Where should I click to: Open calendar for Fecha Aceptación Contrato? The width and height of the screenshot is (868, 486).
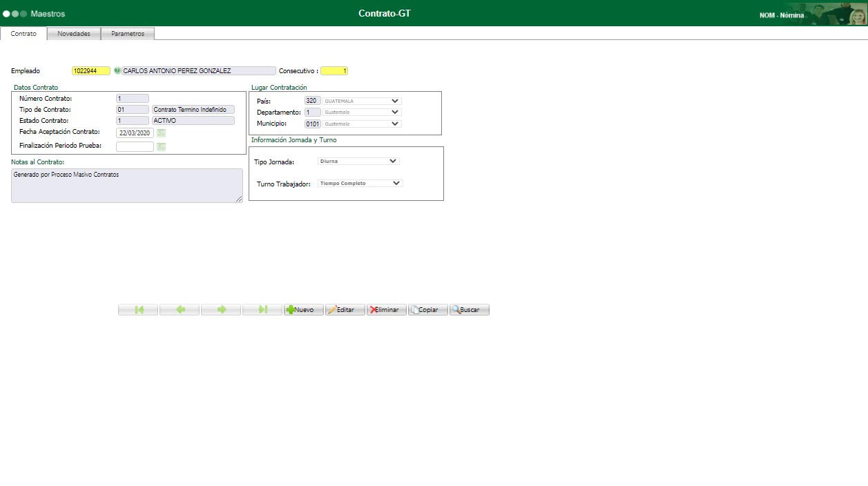[x=162, y=133]
